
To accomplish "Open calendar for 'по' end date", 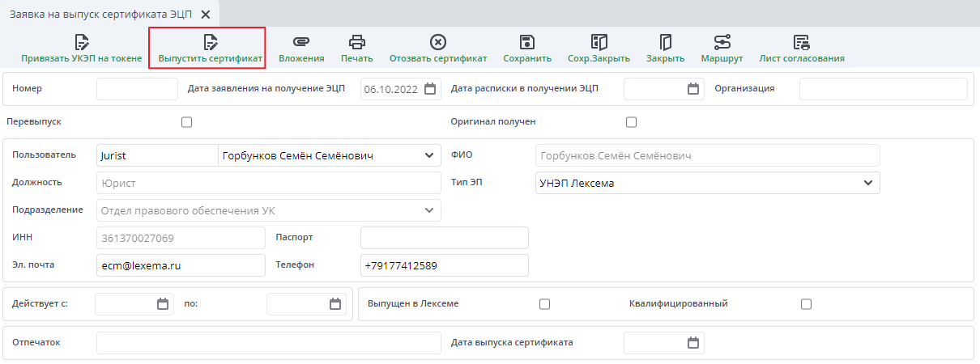I will [335, 304].
